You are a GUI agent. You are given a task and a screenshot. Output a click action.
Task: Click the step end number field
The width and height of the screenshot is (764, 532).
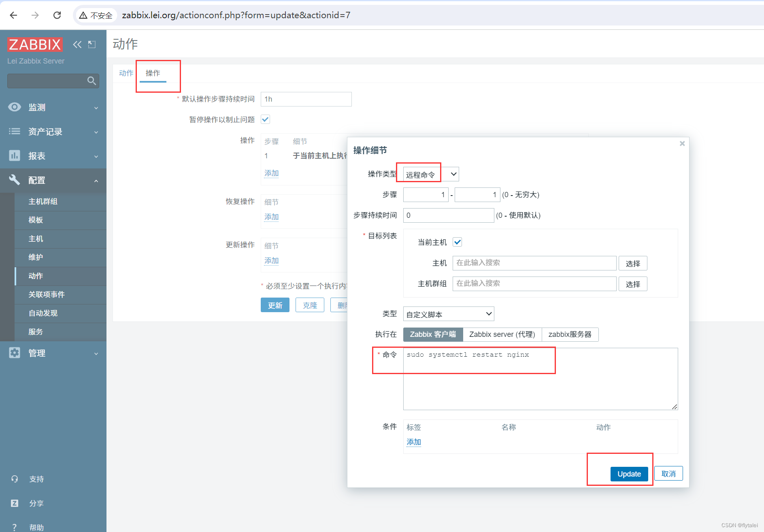pos(477,195)
